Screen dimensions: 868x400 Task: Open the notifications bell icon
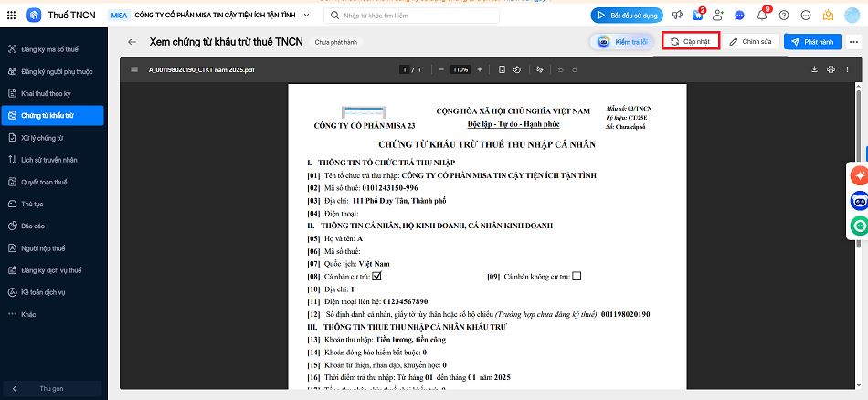point(762,15)
